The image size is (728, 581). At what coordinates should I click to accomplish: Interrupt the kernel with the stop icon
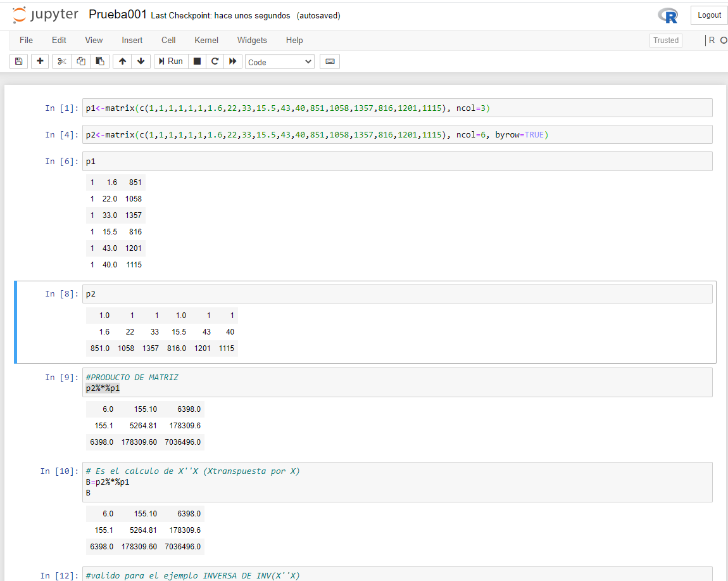pyautogui.click(x=197, y=61)
